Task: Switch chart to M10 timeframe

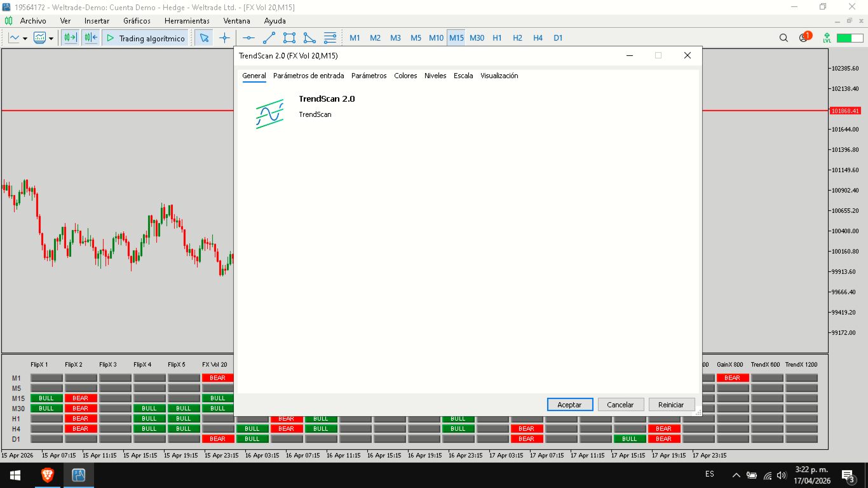Action: 436,38
